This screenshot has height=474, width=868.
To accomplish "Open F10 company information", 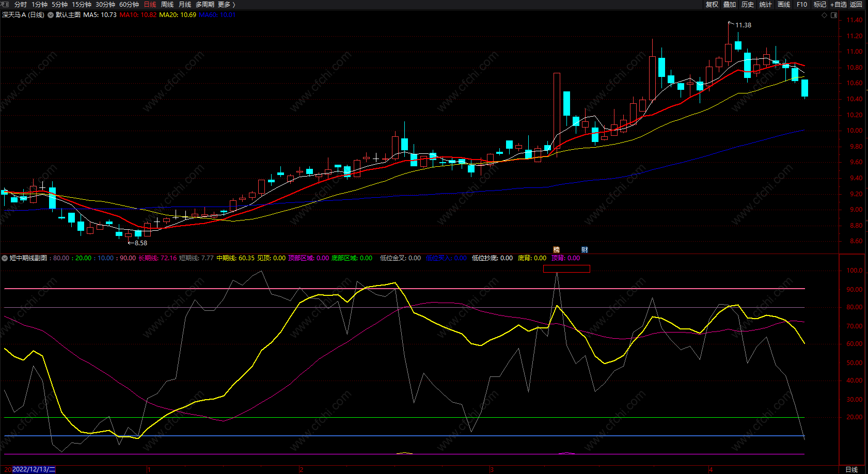I will (802, 5).
